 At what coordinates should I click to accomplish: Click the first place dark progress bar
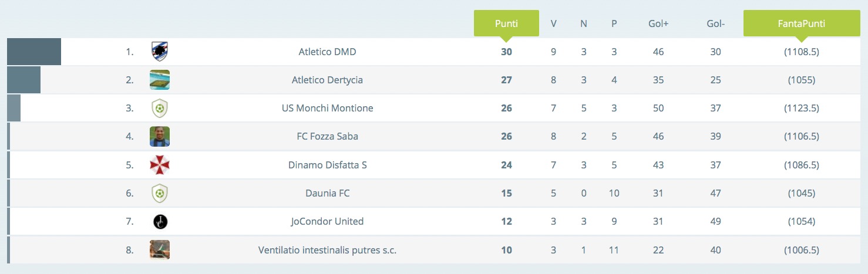[34, 52]
